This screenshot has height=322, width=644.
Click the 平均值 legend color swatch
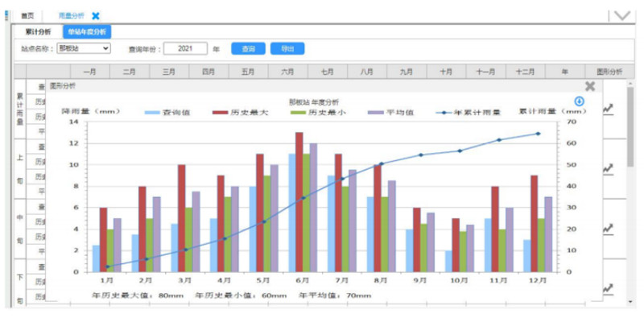click(x=377, y=112)
